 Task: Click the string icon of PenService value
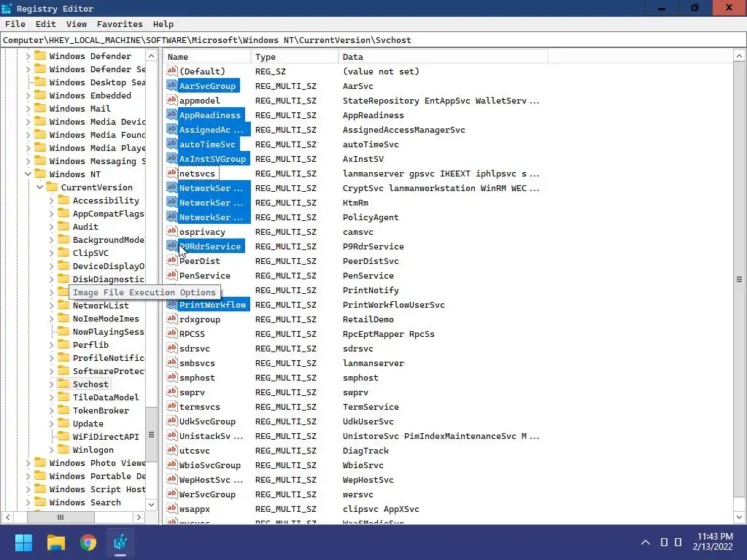pyautogui.click(x=171, y=275)
